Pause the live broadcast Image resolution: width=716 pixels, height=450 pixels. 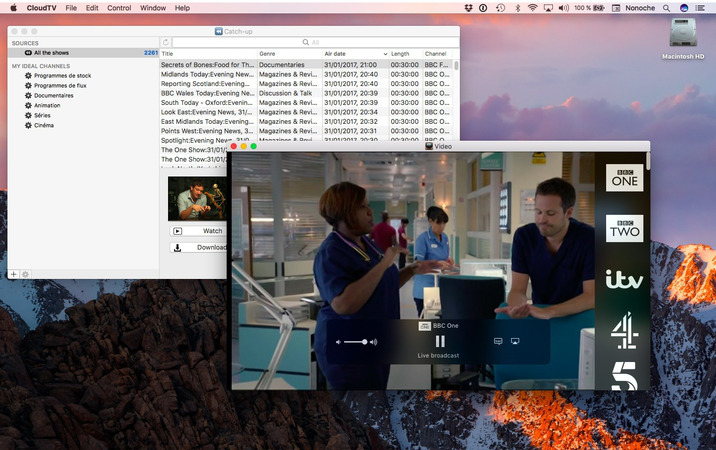point(440,341)
